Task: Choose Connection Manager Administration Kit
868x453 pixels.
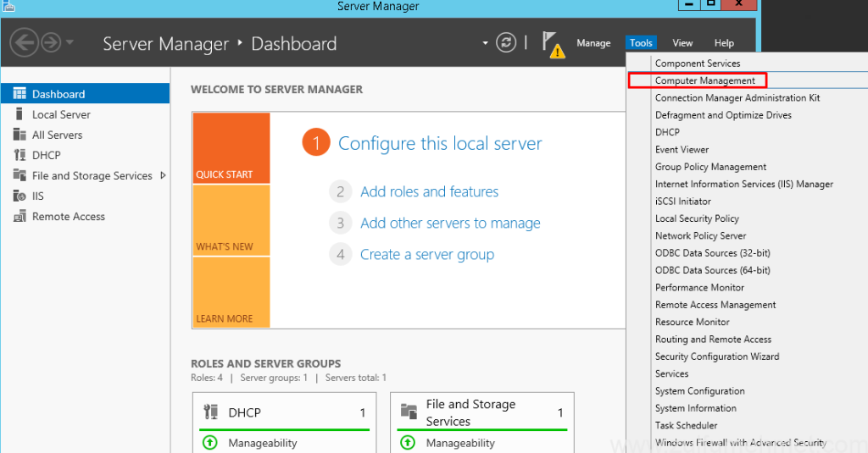Action: point(737,97)
